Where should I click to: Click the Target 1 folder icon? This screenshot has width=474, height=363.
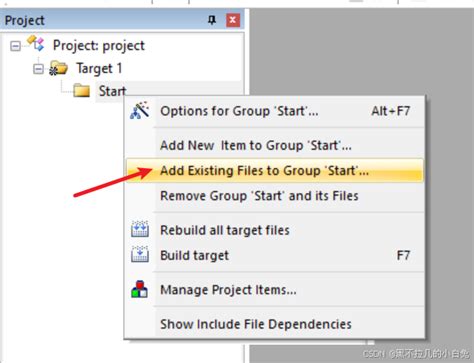(x=58, y=68)
